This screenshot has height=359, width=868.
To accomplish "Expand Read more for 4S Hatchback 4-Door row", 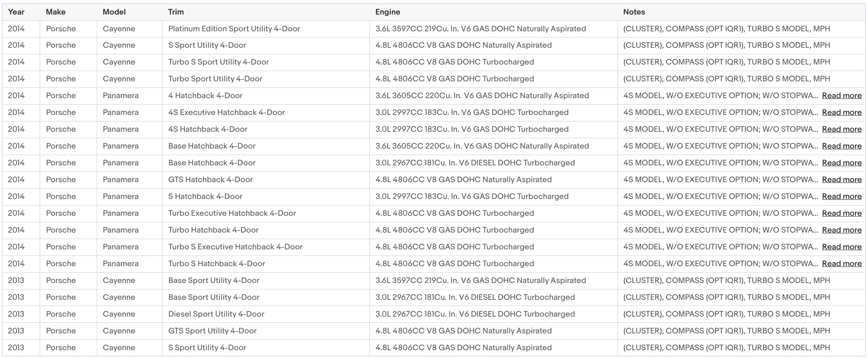I will click(842, 129).
